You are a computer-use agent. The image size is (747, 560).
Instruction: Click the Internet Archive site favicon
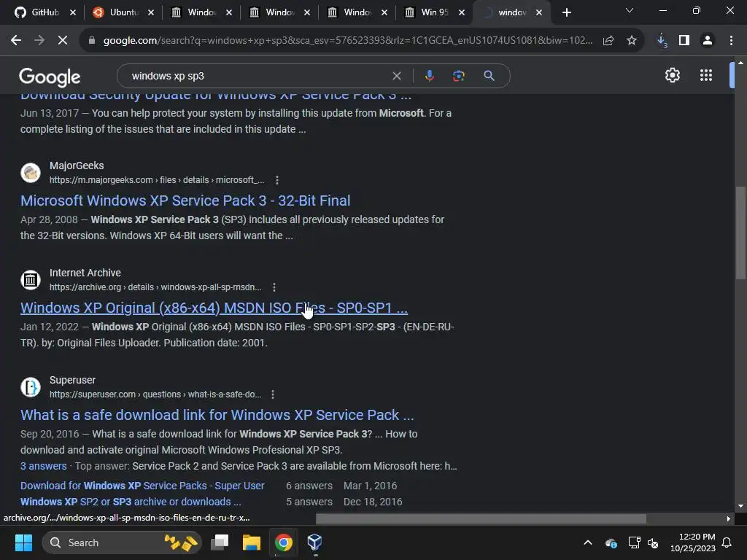[31, 279]
